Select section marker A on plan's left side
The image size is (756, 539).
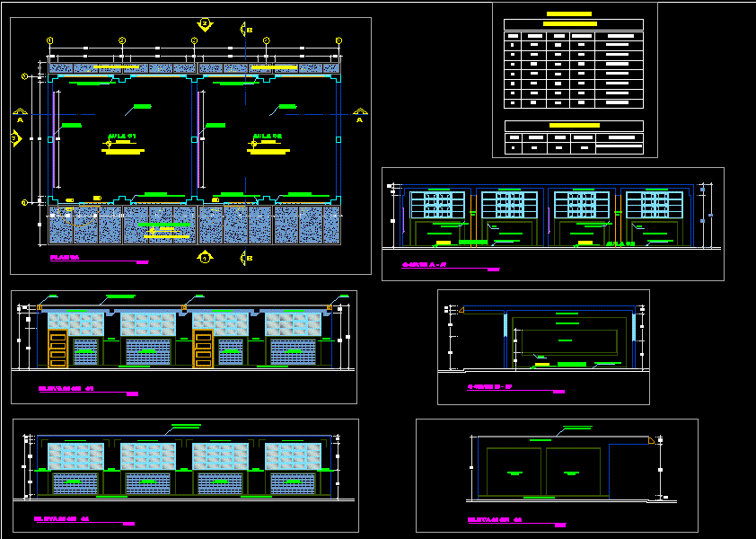tap(20, 115)
